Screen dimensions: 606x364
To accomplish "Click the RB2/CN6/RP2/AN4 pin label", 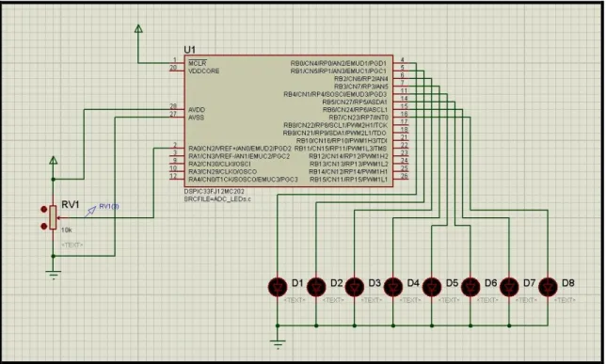I will [x=361, y=79].
